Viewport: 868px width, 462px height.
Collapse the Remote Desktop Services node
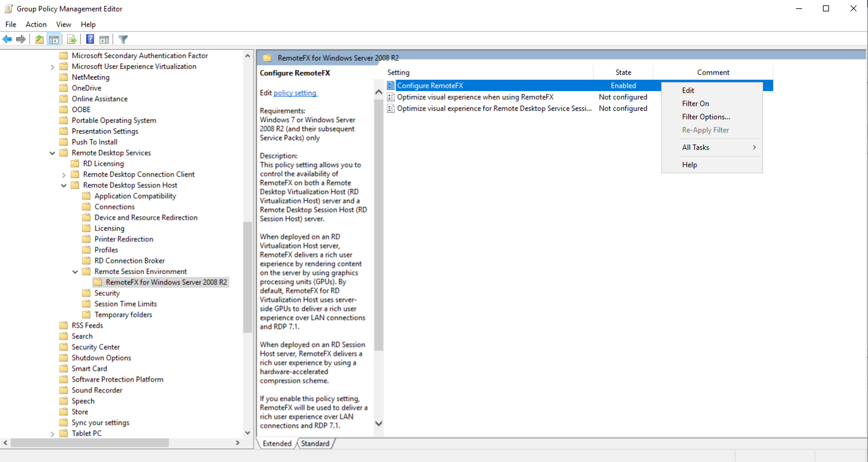coord(52,152)
